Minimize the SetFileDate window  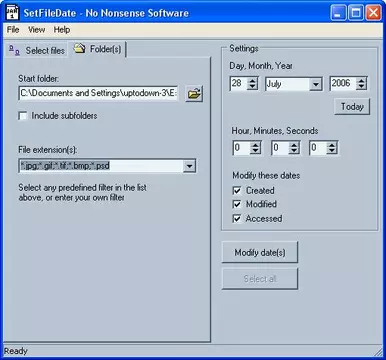click(338, 13)
